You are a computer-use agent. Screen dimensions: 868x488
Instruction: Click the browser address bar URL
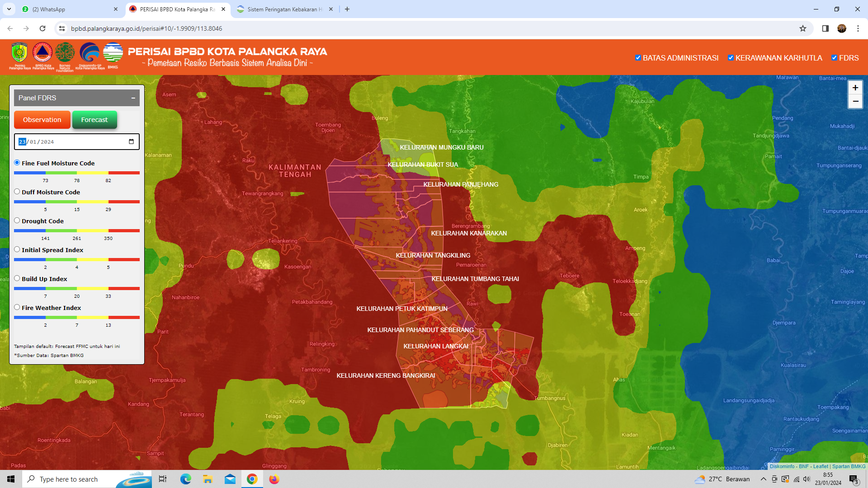click(x=146, y=28)
